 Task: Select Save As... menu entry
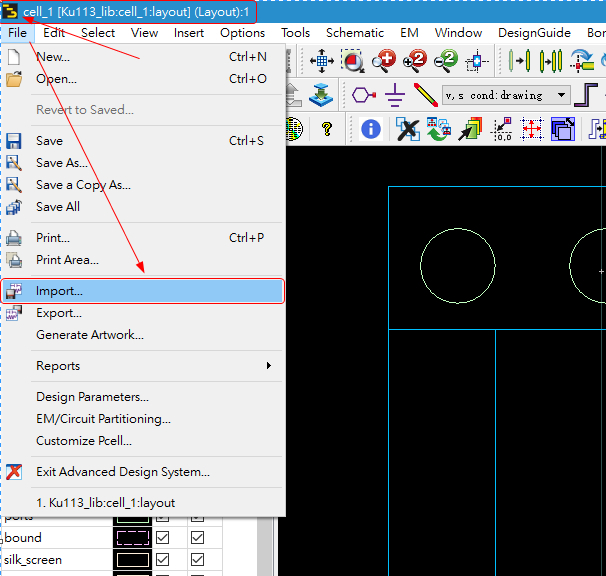143,163
